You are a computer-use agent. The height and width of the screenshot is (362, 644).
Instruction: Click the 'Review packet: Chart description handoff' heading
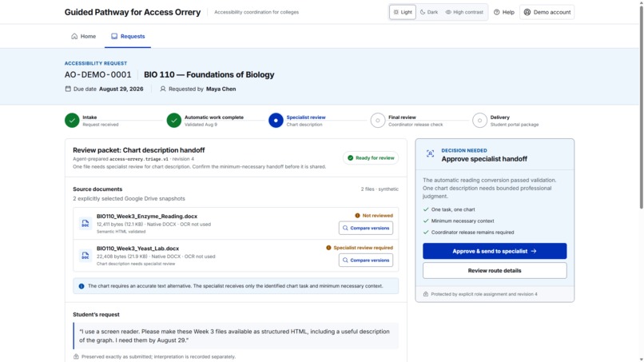click(139, 150)
